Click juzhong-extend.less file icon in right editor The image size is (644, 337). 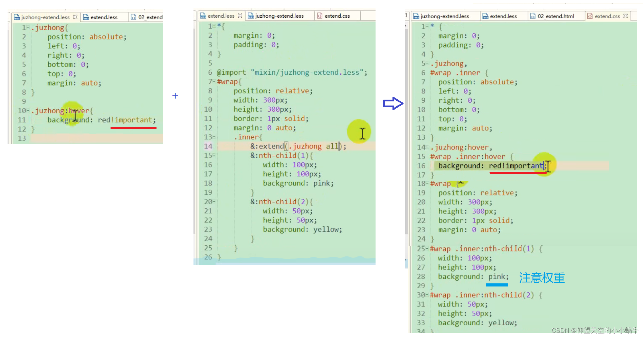(x=416, y=16)
